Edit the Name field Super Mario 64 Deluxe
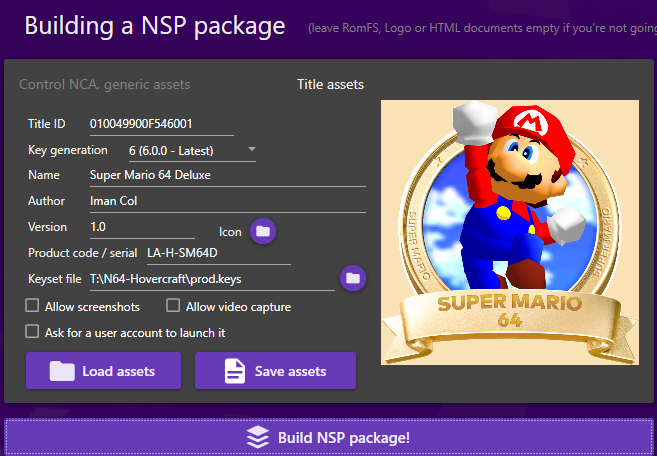The height and width of the screenshot is (456, 657). pos(228,175)
